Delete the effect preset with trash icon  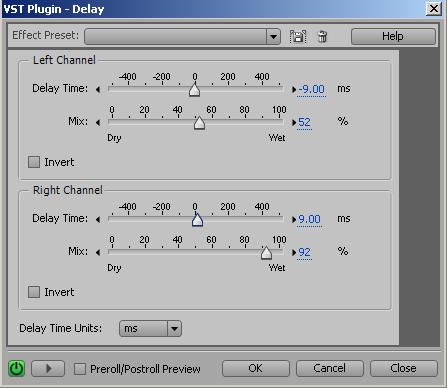[322, 36]
